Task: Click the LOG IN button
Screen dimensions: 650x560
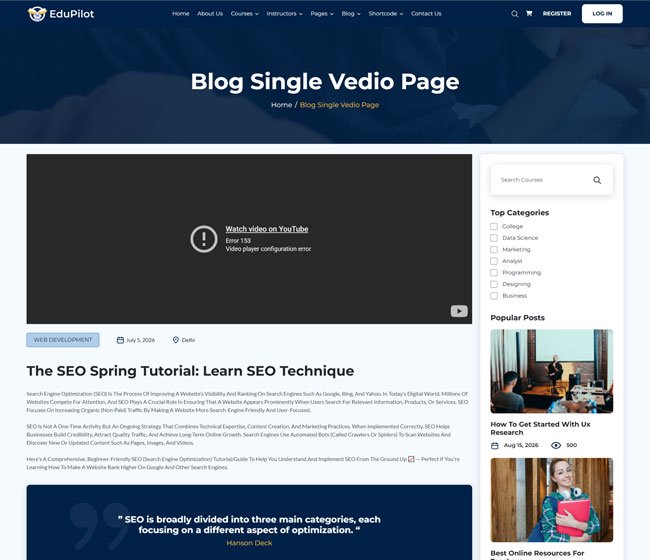Action: pos(602,14)
